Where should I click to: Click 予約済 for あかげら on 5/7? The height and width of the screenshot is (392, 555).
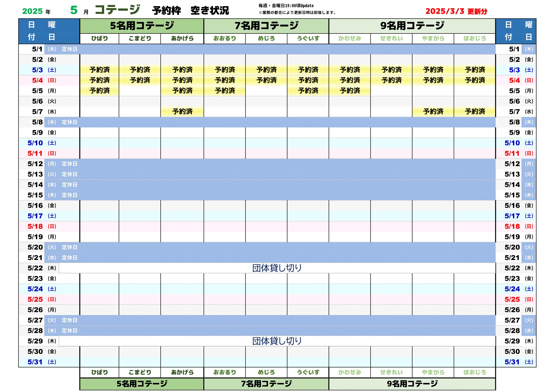pyautogui.click(x=182, y=112)
